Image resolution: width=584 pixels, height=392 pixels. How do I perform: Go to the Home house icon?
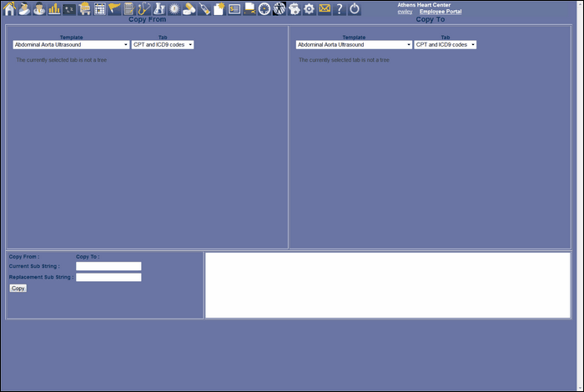click(9, 8)
